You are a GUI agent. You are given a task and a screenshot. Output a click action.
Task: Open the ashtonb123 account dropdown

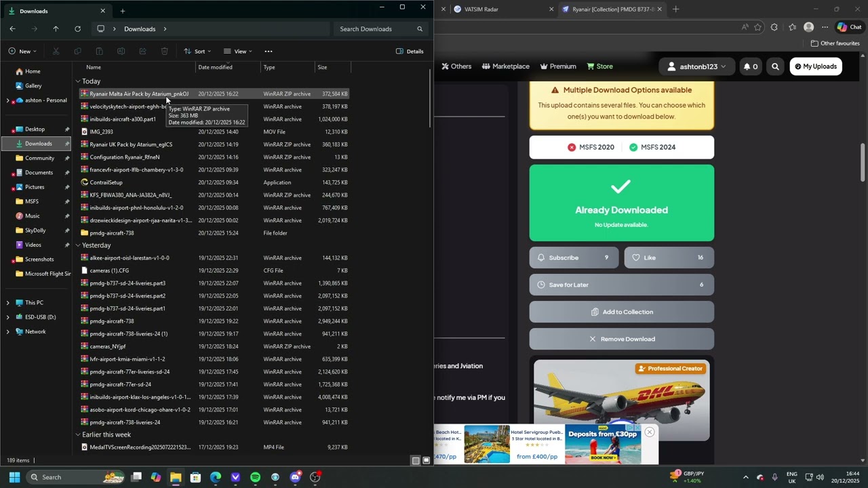[x=696, y=66]
